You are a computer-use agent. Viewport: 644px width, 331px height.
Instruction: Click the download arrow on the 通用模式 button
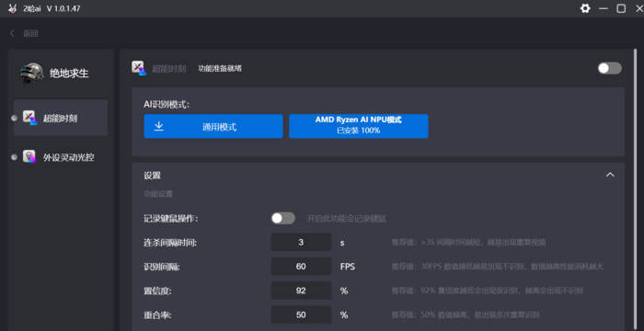pos(159,126)
